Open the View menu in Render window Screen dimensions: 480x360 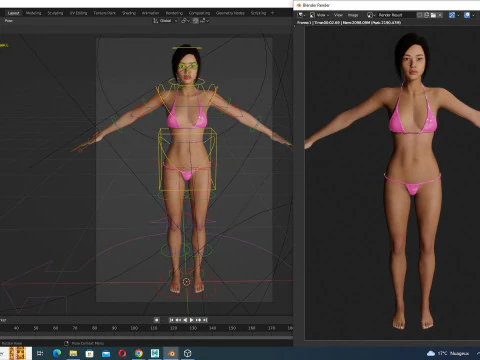[338, 15]
